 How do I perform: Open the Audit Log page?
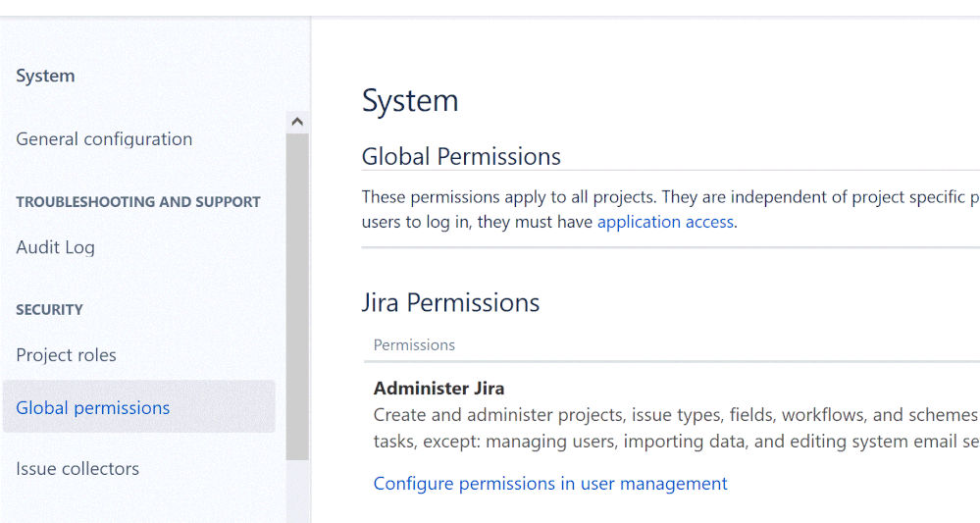tap(55, 247)
